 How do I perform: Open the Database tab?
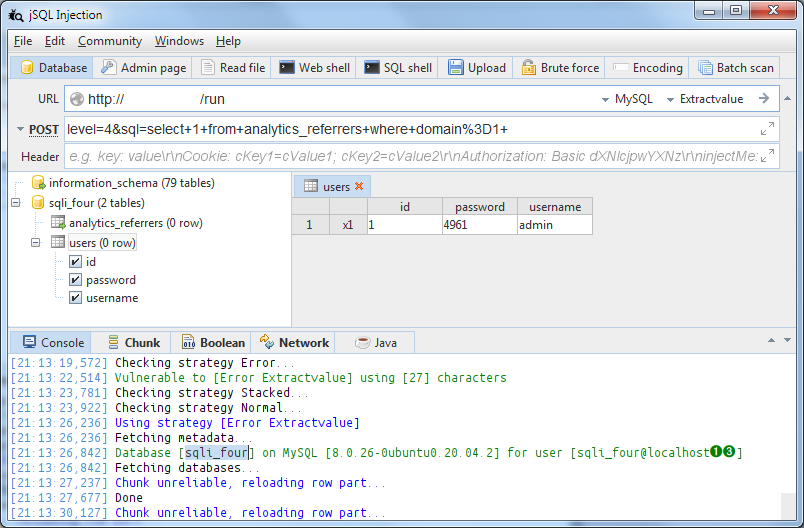tap(52, 68)
